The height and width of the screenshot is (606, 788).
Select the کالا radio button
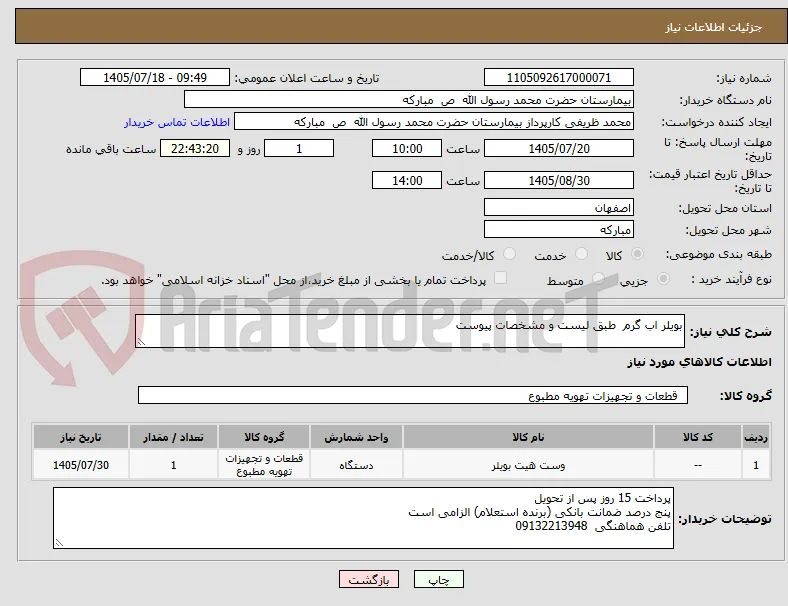click(637, 254)
